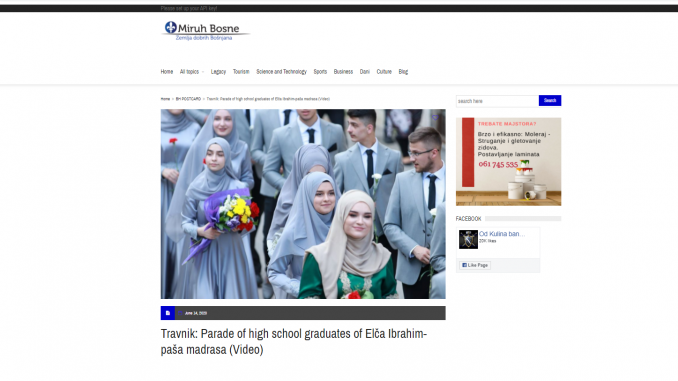The height and width of the screenshot is (381, 678).
Task: Expand the All topics dropdown menu
Action: 192,72
